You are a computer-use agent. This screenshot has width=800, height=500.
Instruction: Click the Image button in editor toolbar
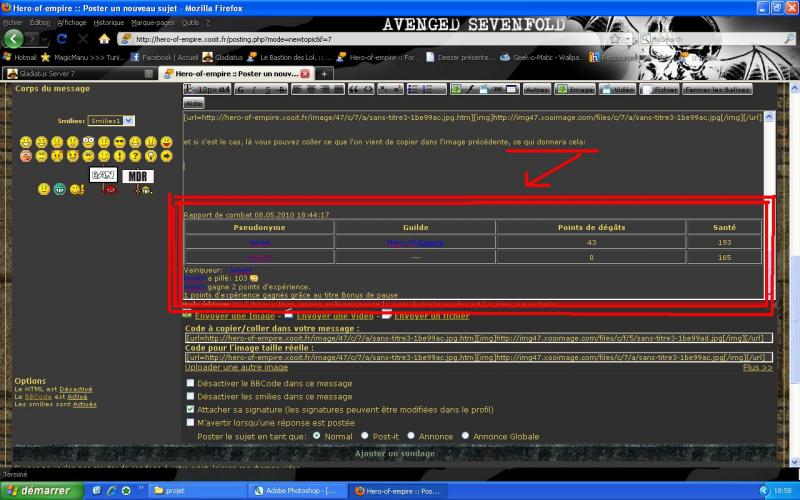click(575, 89)
